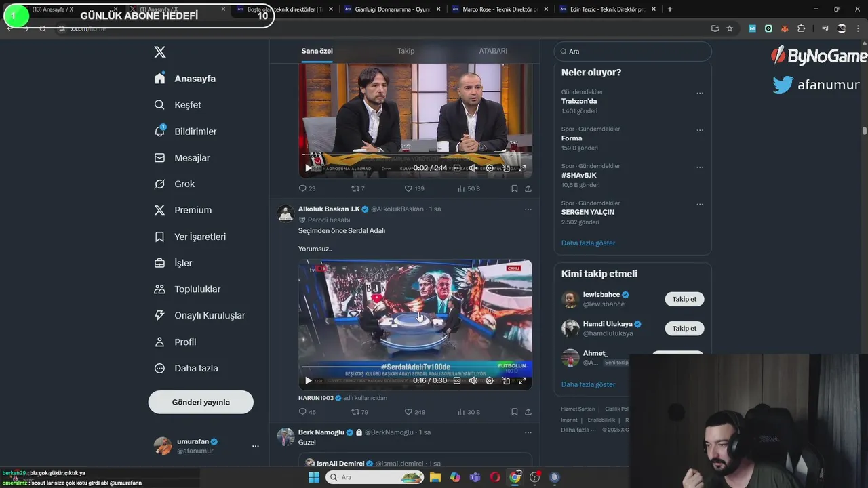Screen dimensions: 868x488
Task: Follow lewisbahce with Takip et
Action: pyautogui.click(x=684, y=299)
